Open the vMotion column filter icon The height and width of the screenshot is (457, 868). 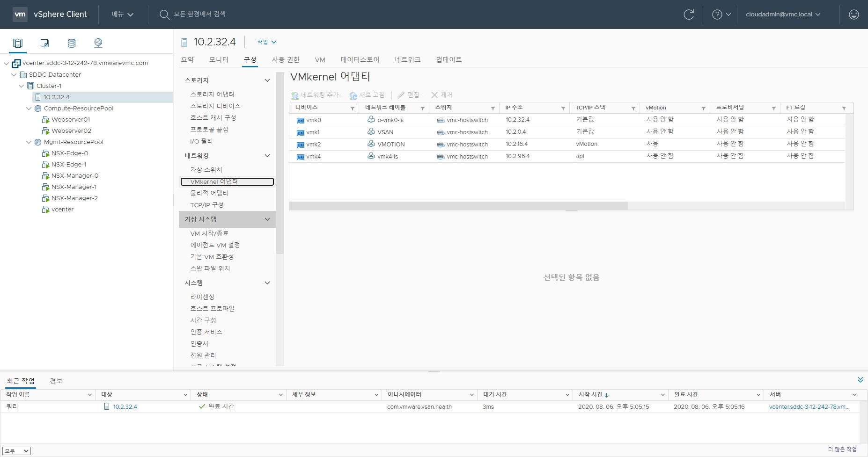[x=704, y=108]
